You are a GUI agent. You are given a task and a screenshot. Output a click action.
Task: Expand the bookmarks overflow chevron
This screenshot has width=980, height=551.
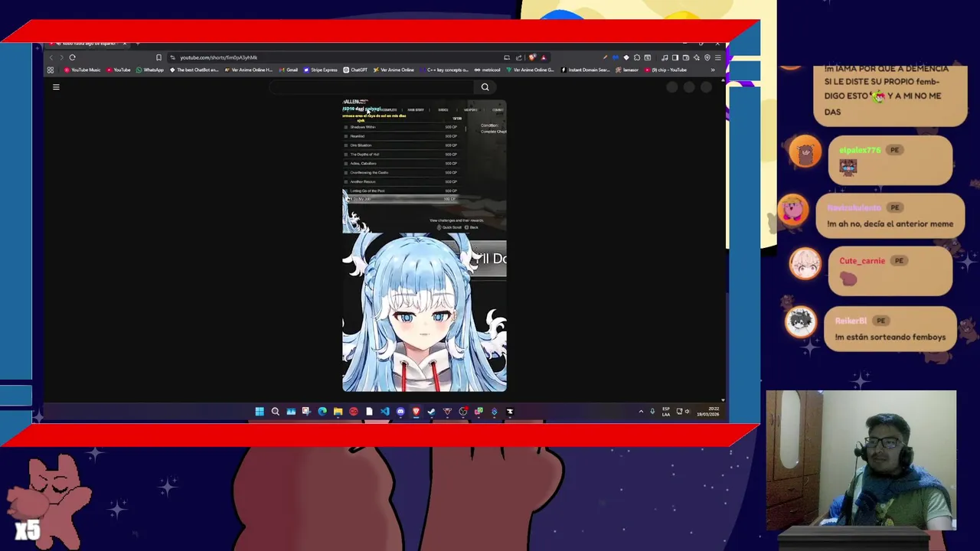tap(713, 70)
